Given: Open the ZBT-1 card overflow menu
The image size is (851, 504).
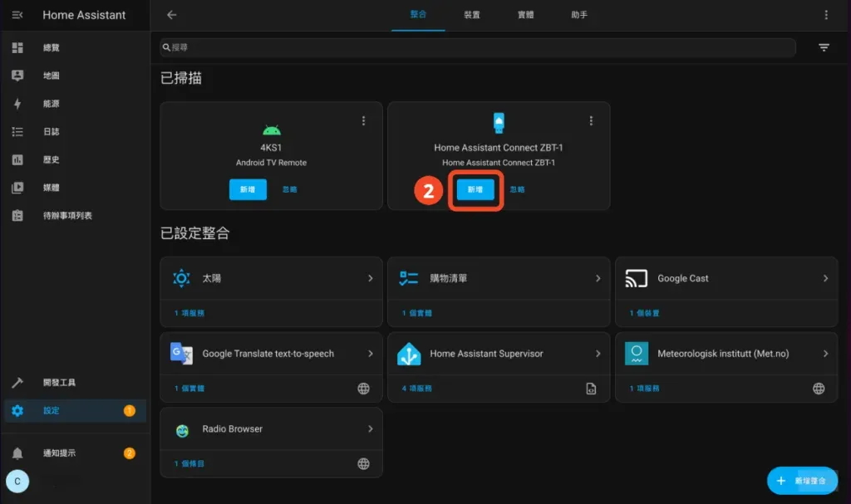Looking at the screenshot, I should (591, 120).
